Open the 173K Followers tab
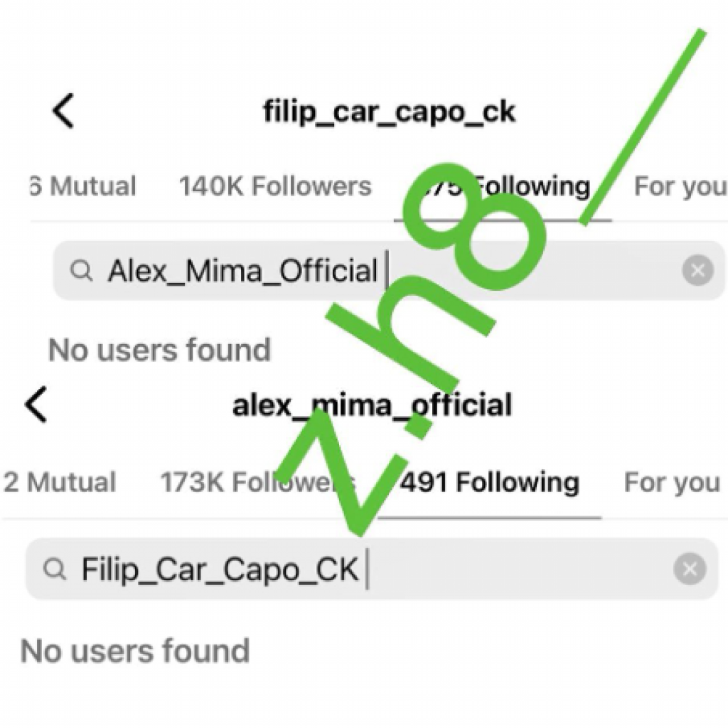The height and width of the screenshot is (728, 728). (256, 483)
